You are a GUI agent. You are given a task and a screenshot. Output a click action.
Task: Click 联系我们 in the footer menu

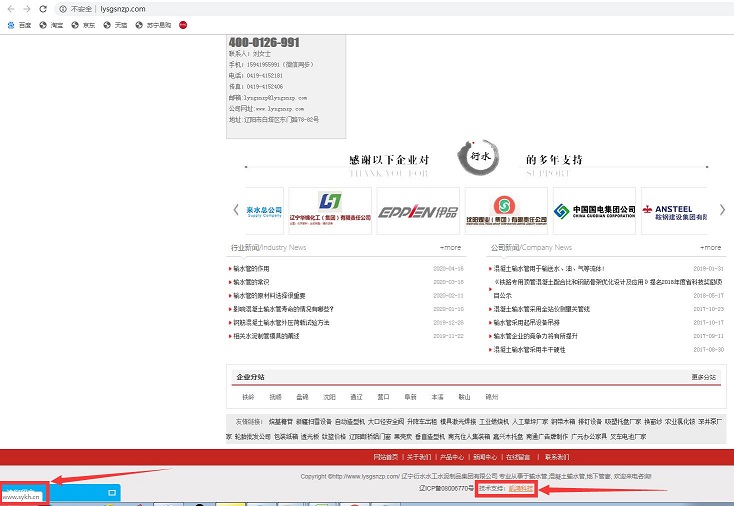(x=557, y=457)
